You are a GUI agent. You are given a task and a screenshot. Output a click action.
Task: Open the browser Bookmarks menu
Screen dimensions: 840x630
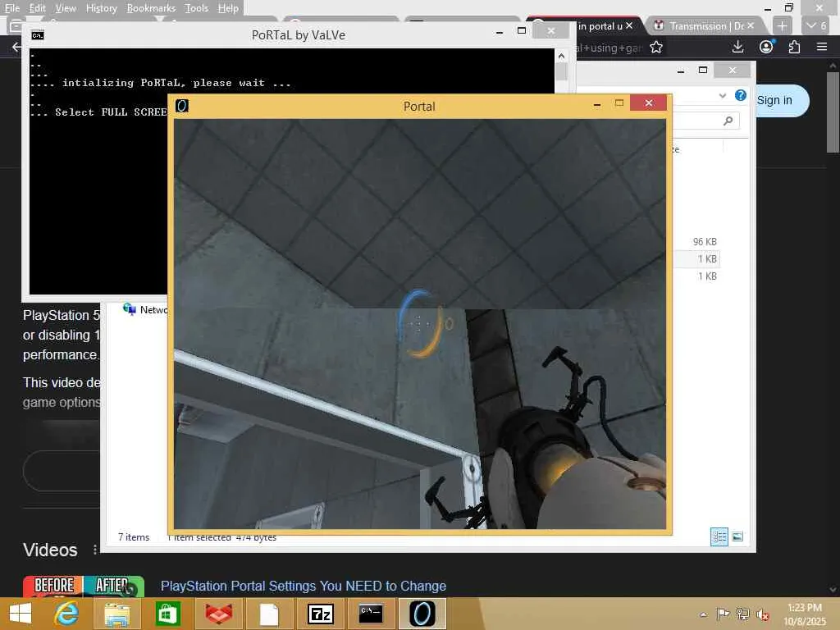coord(151,8)
